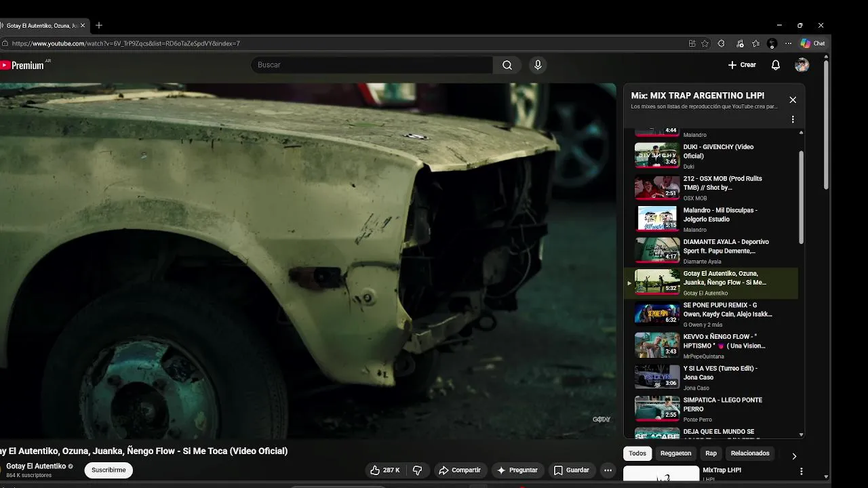This screenshot has width=868, height=488.
Task: Click the YouTube Premium logo
Action: click(x=22, y=65)
